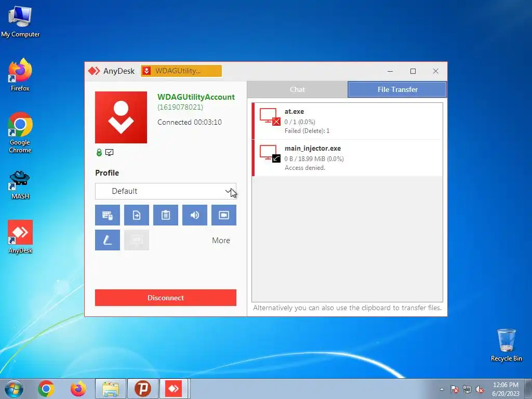Click Chrome icon in the taskbar

tap(46, 389)
